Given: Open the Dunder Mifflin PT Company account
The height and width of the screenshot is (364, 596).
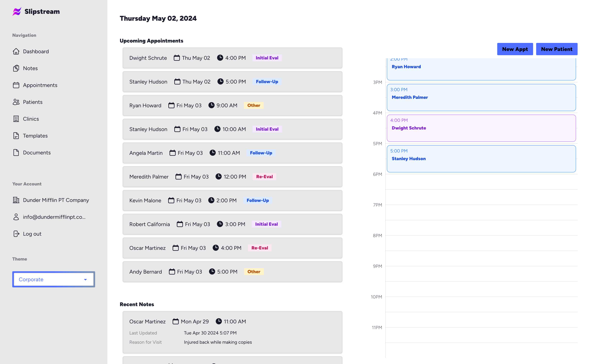Looking at the screenshot, I should pyautogui.click(x=56, y=200).
